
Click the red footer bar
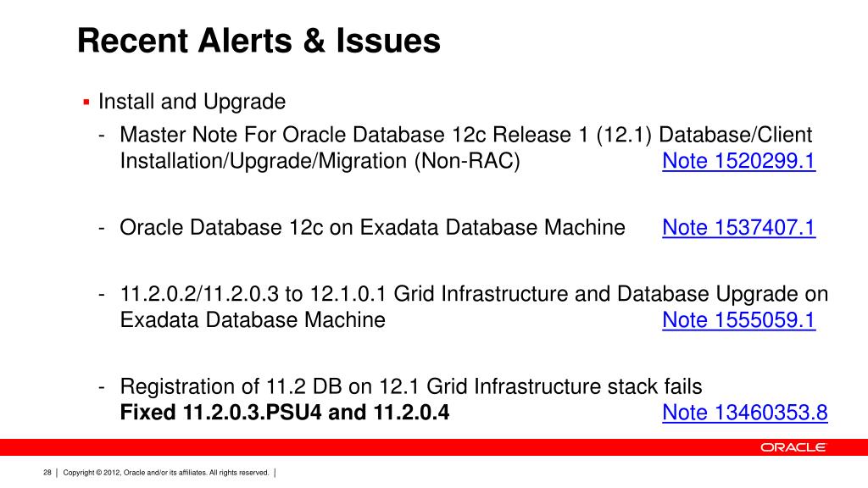click(x=434, y=447)
